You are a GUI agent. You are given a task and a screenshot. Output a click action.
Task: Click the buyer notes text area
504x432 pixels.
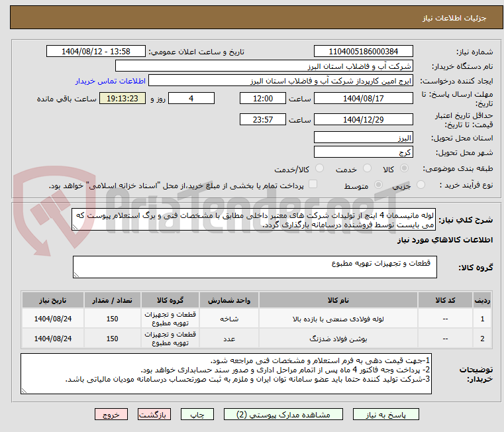[x=226, y=374]
